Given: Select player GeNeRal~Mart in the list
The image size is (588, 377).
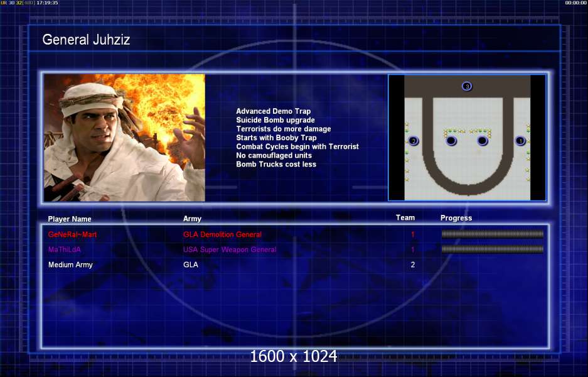Looking at the screenshot, I should tap(72, 234).
